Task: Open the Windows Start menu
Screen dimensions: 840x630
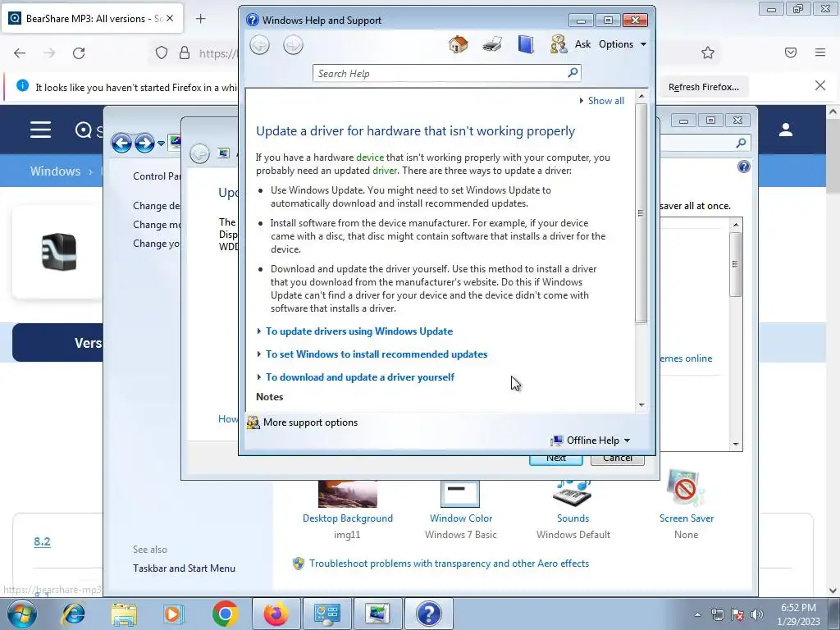Action: [21, 614]
